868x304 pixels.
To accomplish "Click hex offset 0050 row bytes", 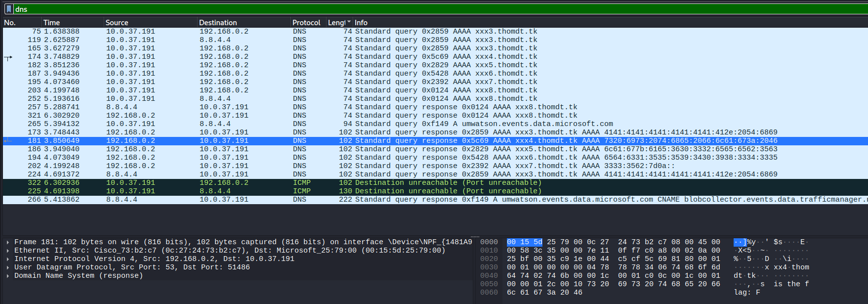I will 613,284.
